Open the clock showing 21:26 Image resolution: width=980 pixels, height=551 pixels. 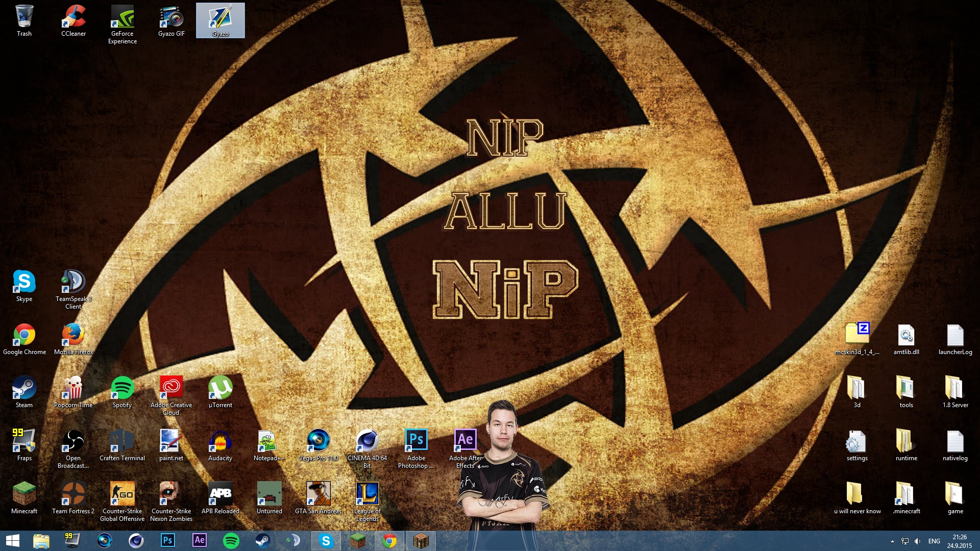tap(960, 541)
